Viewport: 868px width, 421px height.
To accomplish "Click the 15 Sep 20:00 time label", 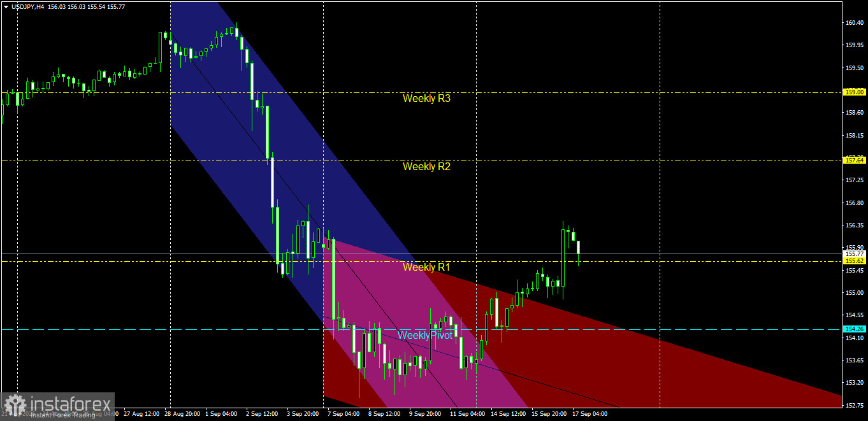I will pyautogui.click(x=550, y=414).
